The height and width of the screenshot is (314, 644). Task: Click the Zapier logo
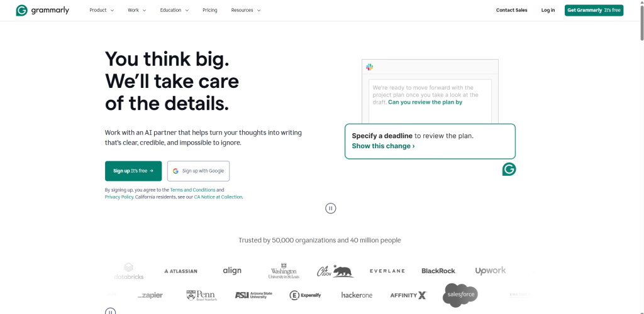pyautogui.click(x=150, y=295)
